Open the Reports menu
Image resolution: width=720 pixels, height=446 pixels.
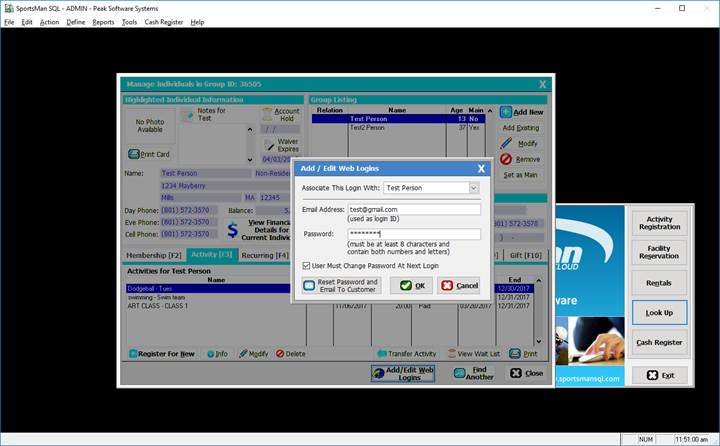[103, 22]
